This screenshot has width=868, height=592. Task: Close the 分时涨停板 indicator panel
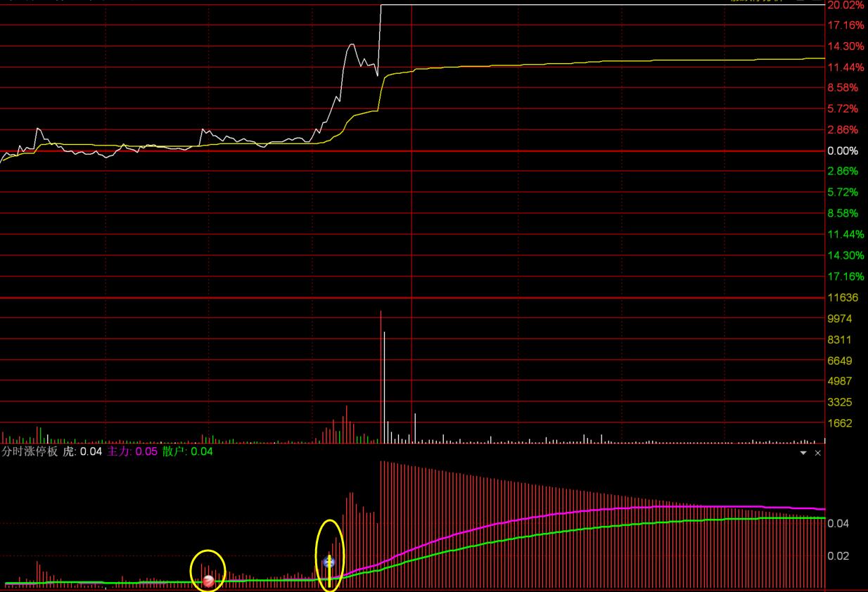tap(817, 453)
